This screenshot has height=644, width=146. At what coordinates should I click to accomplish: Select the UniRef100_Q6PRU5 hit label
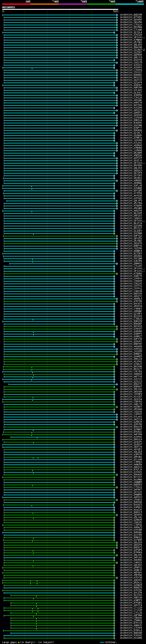click(x=131, y=55)
